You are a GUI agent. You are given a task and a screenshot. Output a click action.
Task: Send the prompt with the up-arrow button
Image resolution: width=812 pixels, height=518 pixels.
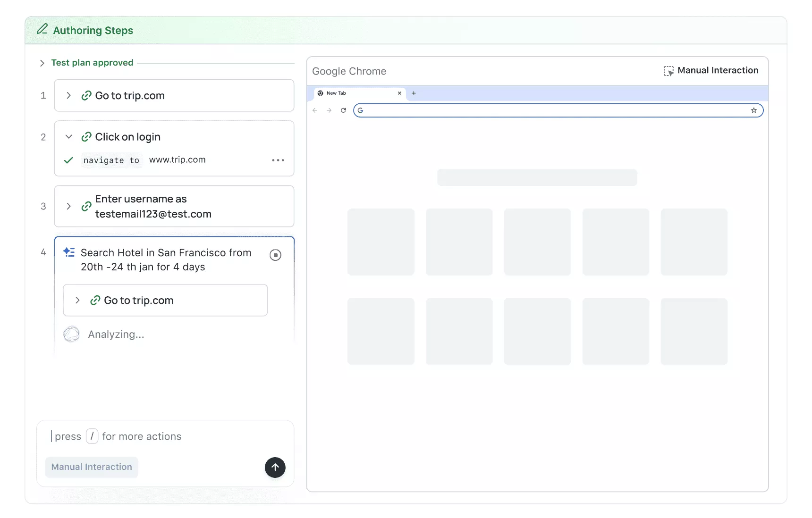coord(275,468)
